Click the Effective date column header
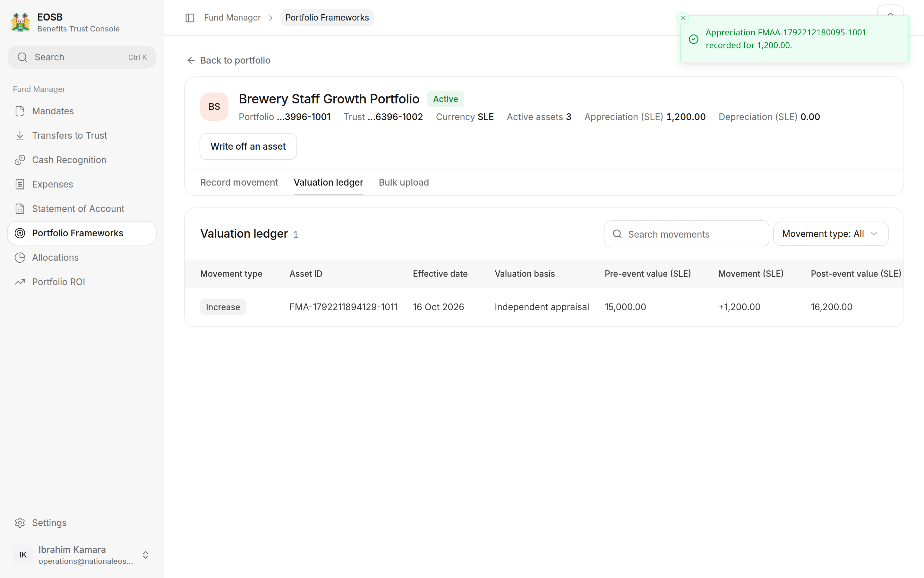The height and width of the screenshot is (578, 924). pyautogui.click(x=440, y=274)
